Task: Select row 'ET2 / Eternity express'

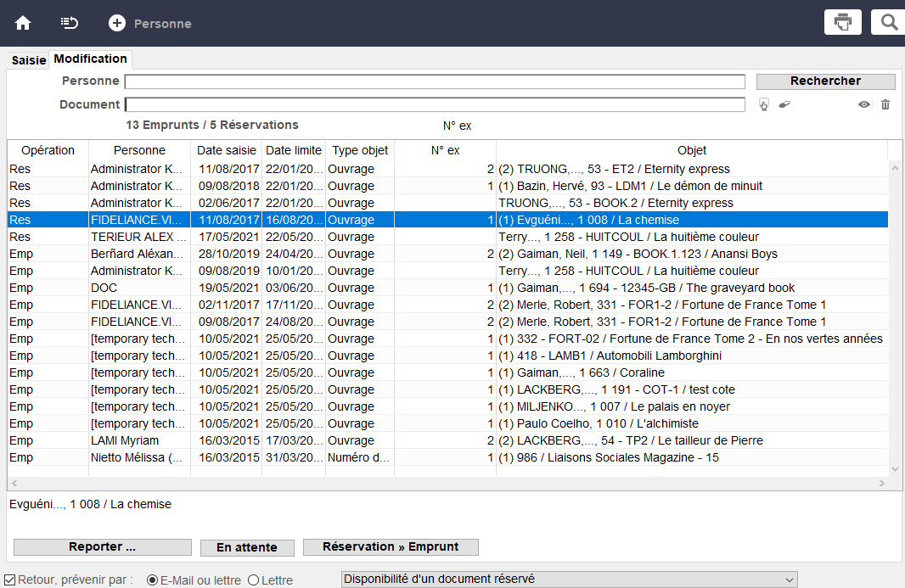Action: [447, 169]
